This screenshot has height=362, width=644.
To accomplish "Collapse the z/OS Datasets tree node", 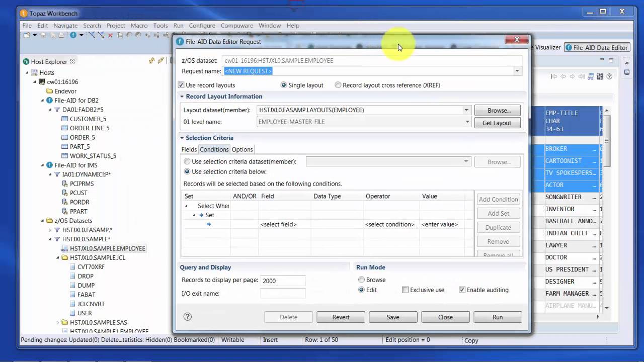I will point(43,221).
